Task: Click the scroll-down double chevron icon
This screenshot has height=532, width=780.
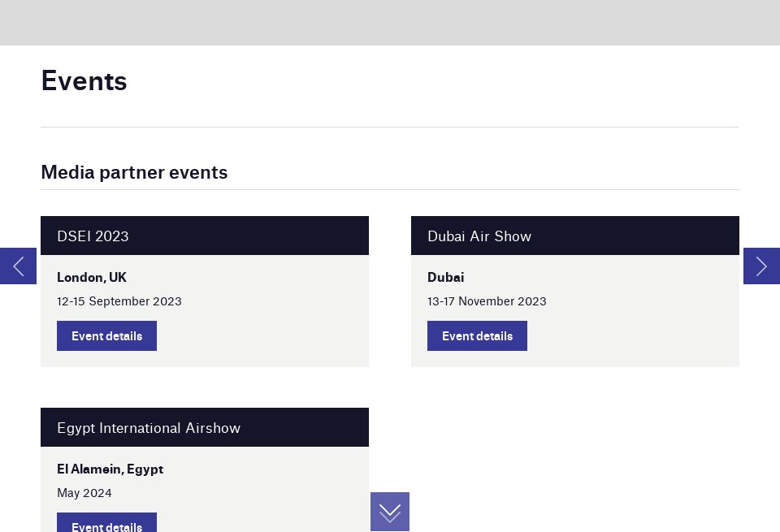Action: (390, 512)
